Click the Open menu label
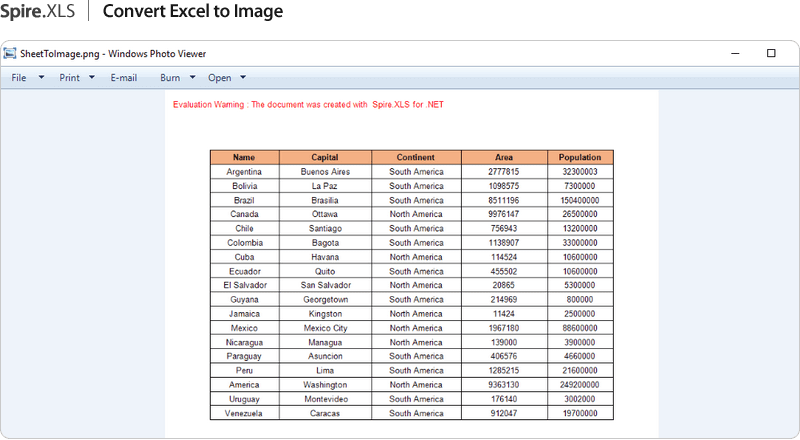Image resolution: width=800 pixels, height=440 pixels. coord(219,78)
